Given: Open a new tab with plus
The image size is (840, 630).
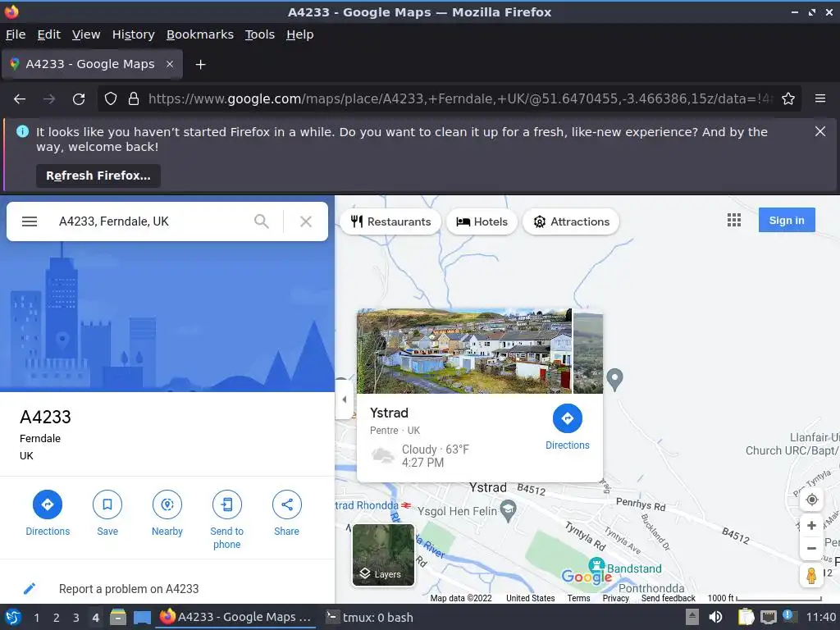Looking at the screenshot, I should [200, 65].
